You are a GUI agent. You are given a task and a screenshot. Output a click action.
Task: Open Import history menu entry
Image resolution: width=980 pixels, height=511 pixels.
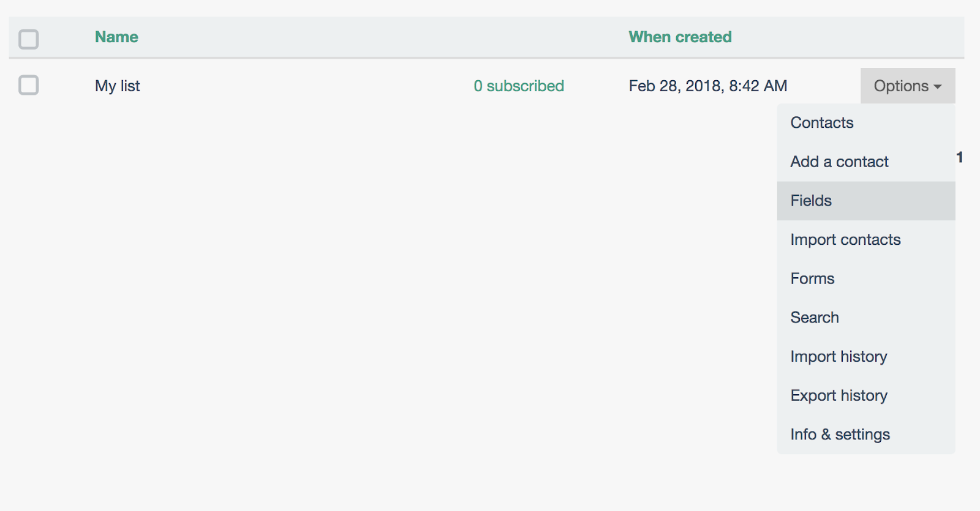coord(839,356)
